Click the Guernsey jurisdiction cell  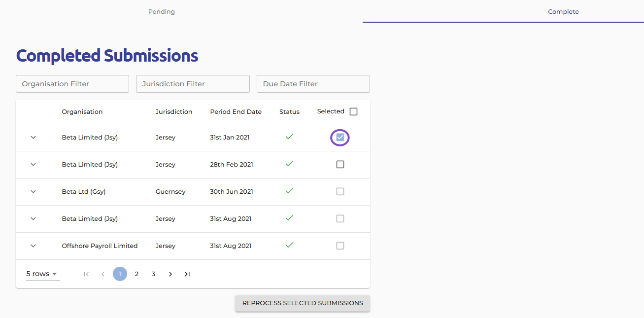click(170, 192)
